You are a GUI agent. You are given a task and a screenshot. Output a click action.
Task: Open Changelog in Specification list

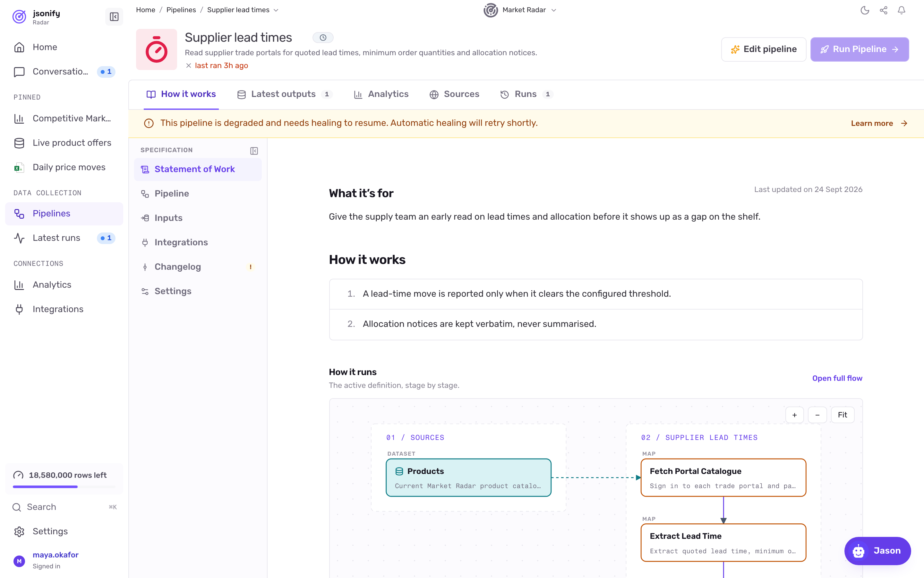pos(198,267)
